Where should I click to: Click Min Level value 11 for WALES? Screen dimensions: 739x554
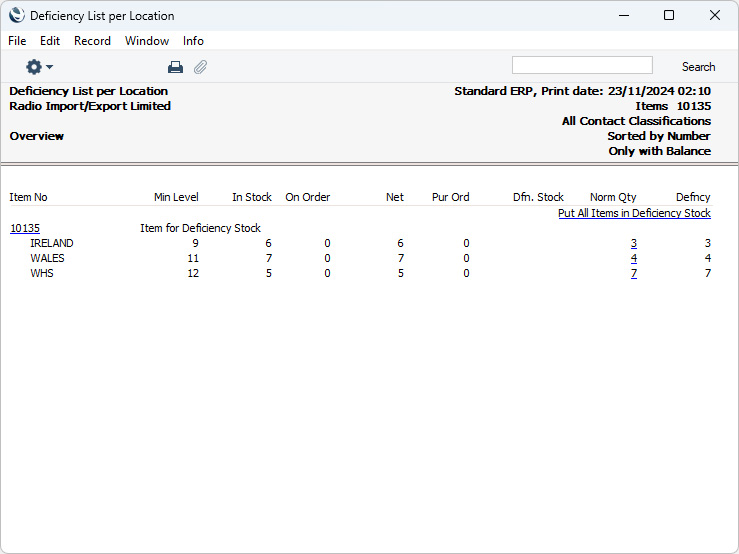click(193, 258)
